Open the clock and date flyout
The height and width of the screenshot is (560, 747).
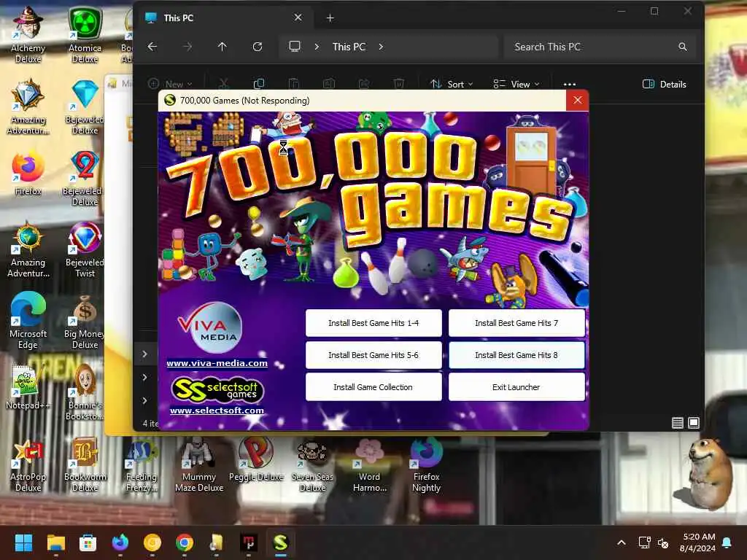pos(698,542)
